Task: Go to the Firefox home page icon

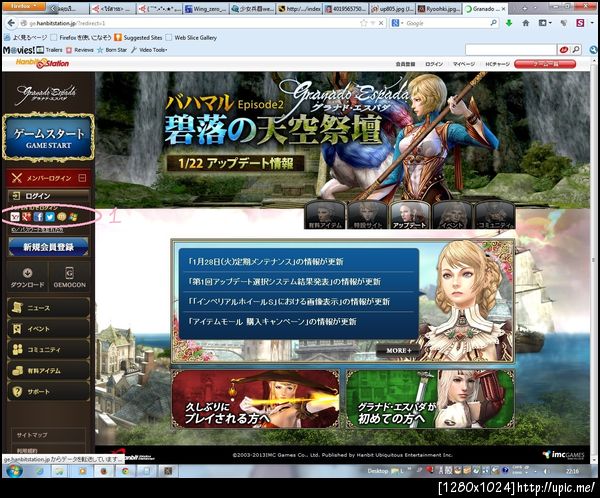Action: 526,23
